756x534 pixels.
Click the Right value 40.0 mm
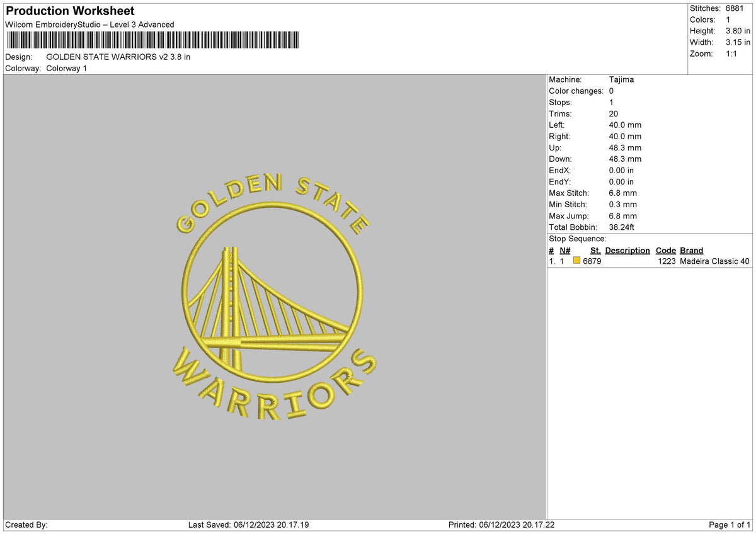tap(625, 136)
